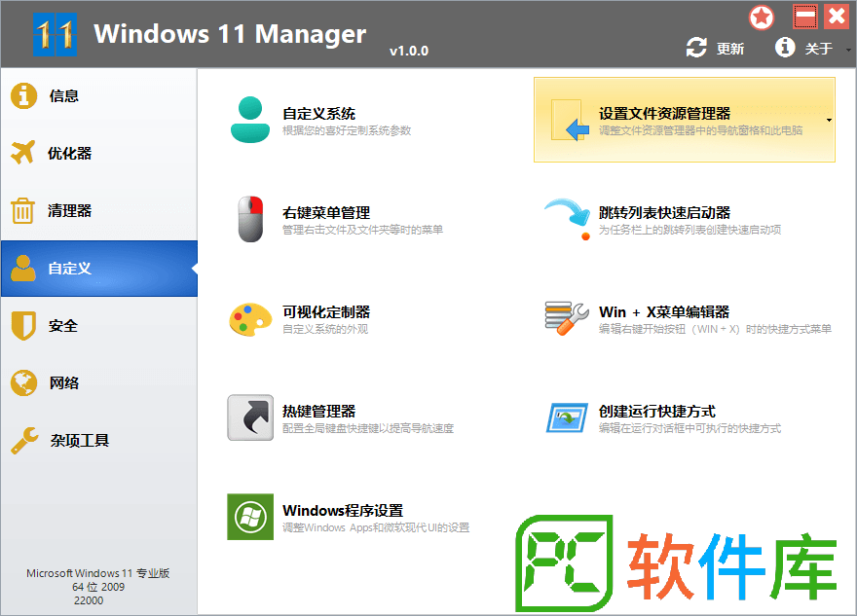Click the build number 22000 text
Screen dimensions: 857x616
tap(89, 600)
